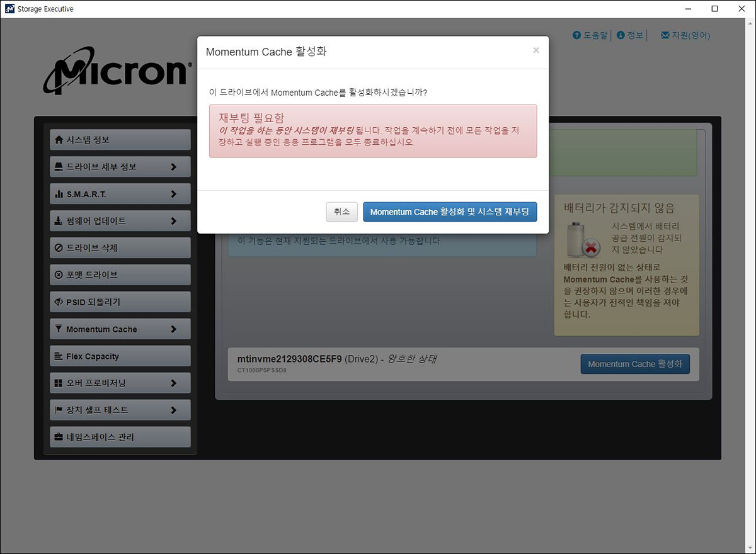Close the Momentum Cache 활성화 dialog

pos(536,50)
